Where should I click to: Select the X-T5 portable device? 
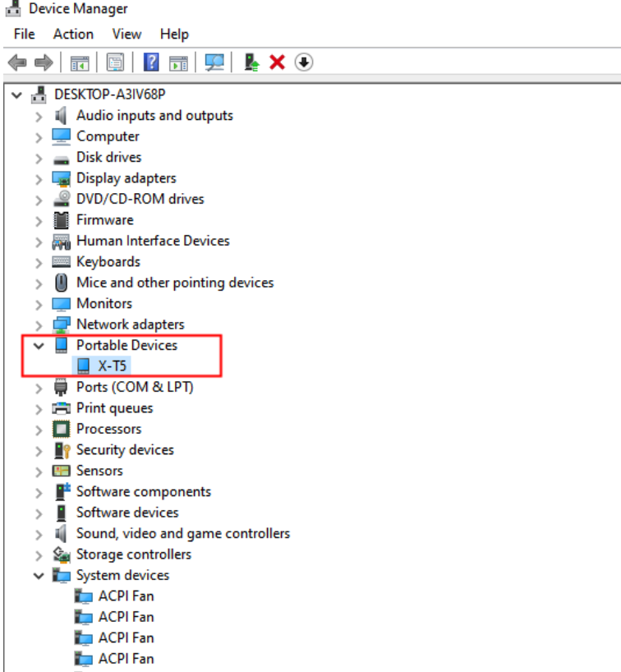tap(113, 366)
